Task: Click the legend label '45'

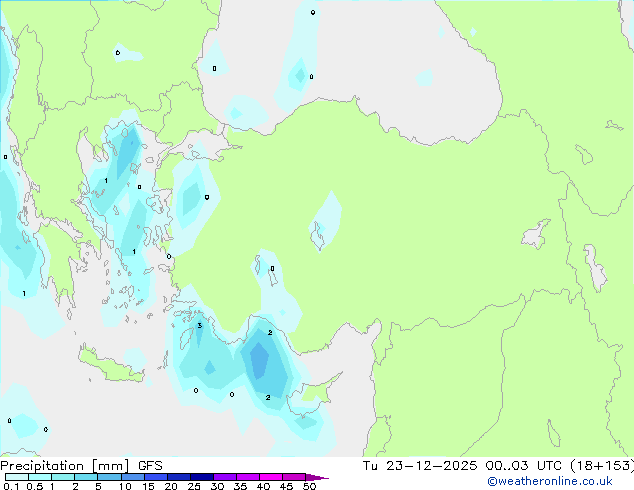Action: coord(286,486)
